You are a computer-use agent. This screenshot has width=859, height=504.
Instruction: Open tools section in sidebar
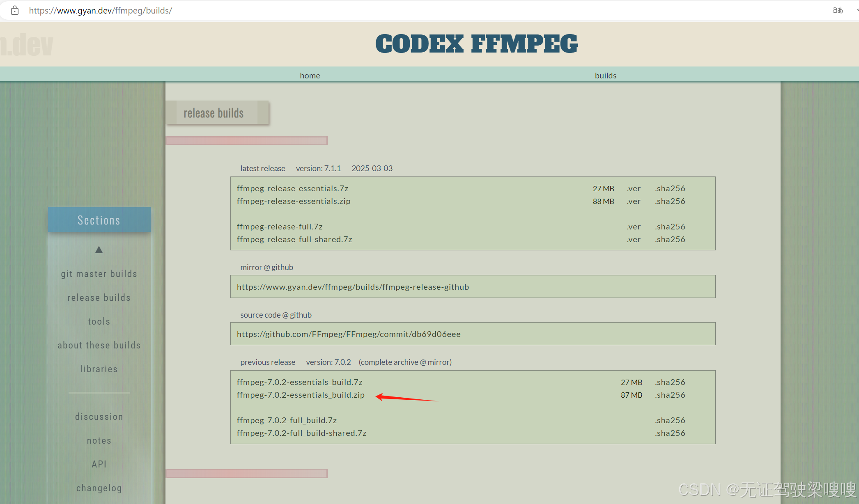[x=99, y=321]
